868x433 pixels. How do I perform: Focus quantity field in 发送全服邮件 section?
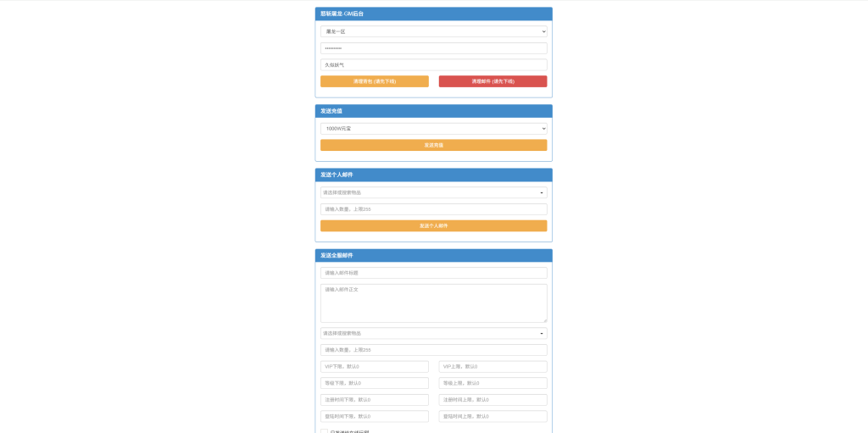(433, 350)
